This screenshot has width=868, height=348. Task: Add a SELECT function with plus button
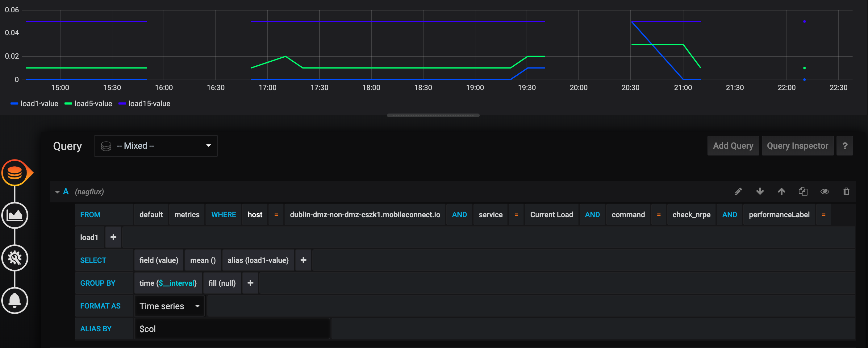pyautogui.click(x=303, y=260)
